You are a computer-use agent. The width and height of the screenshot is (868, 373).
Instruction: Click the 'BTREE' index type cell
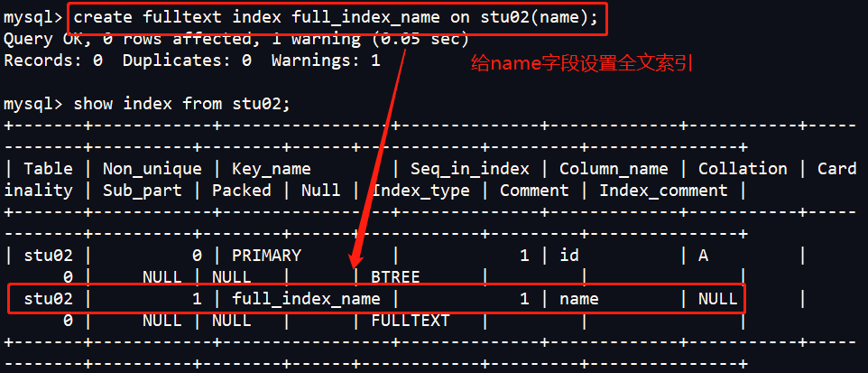pos(395,277)
